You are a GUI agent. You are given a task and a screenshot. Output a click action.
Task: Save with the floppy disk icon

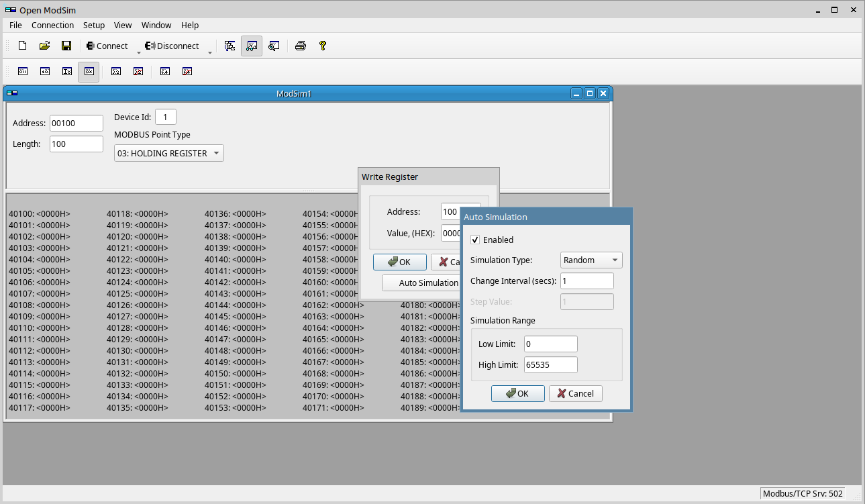[x=66, y=46]
